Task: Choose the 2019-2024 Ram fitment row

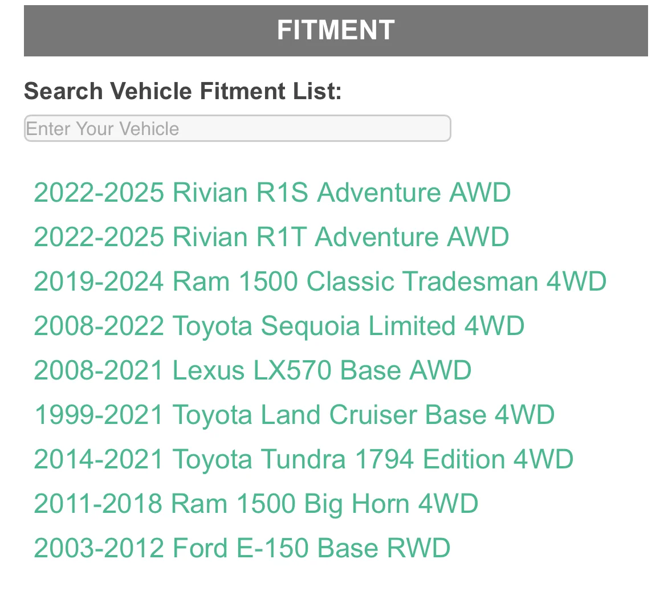Action: 320,282
